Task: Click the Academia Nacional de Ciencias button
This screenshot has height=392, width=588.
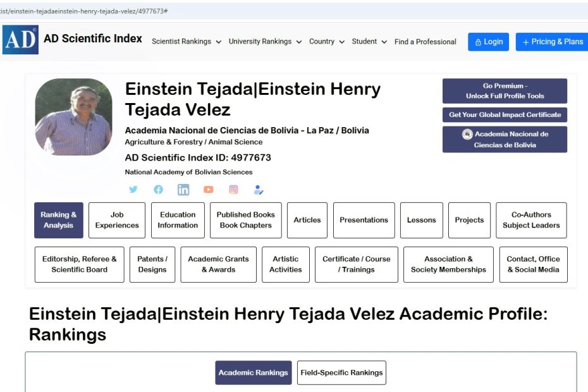Action: point(505,140)
